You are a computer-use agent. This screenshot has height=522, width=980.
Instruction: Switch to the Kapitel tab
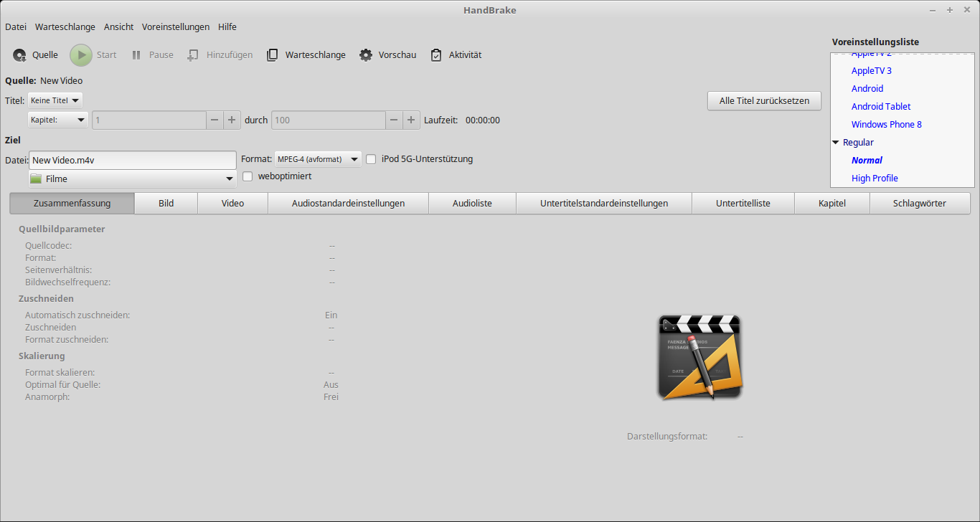click(x=832, y=203)
